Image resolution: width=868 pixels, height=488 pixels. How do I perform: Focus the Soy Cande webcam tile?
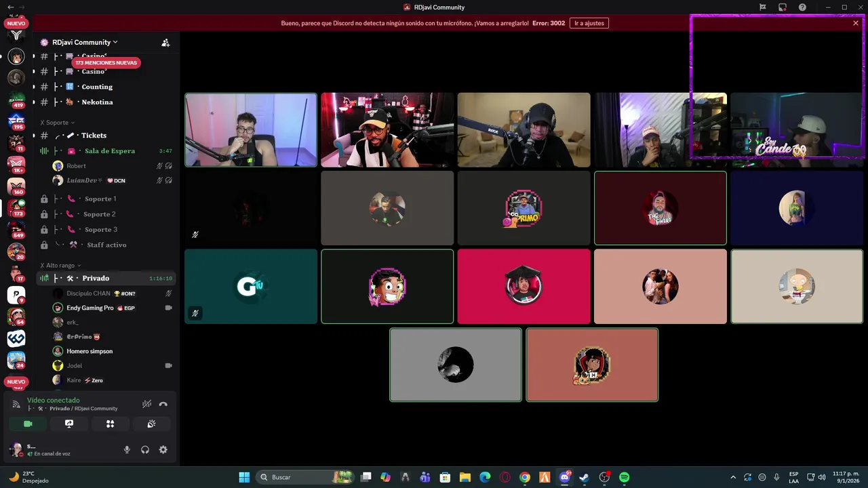(x=796, y=130)
